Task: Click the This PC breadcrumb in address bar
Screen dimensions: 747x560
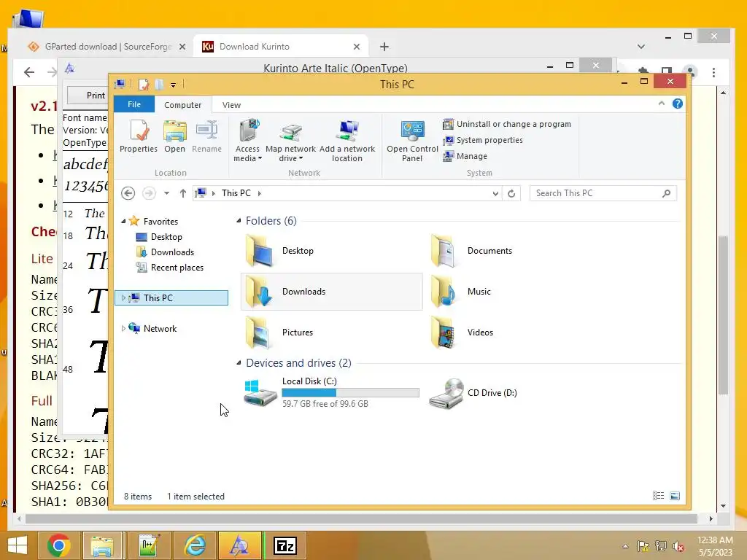Action: pos(236,192)
